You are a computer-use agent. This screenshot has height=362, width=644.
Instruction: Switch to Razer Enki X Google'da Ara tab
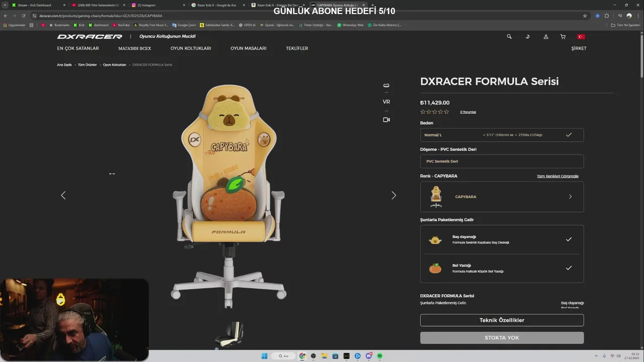(x=218, y=5)
